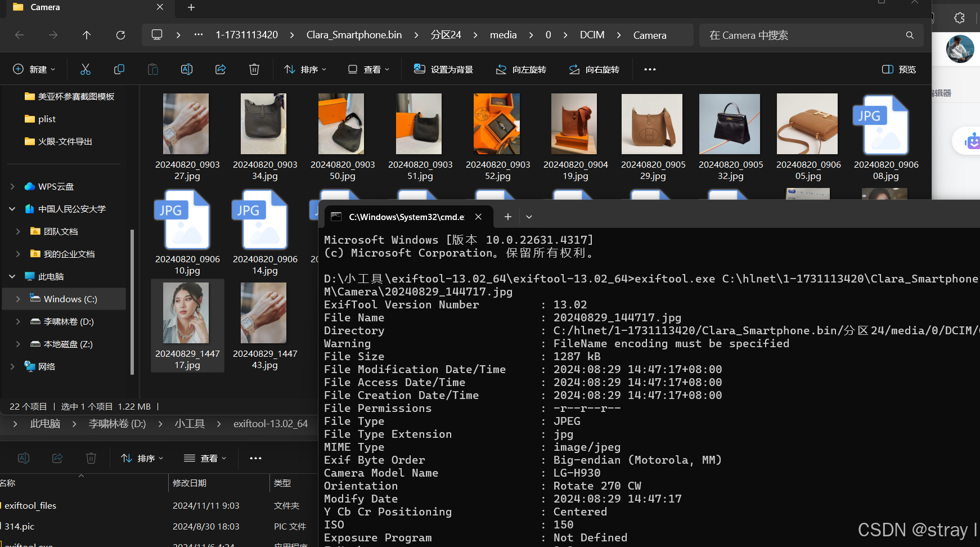The image size is (980, 547).
Task: Expand the WPS云盘 tree node
Action: [x=12, y=186]
